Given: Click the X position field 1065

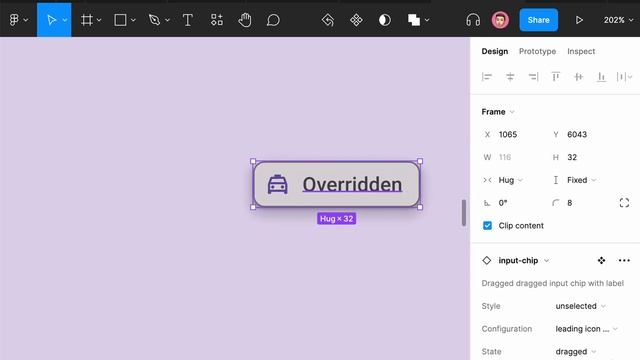Looking at the screenshot, I should pyautogui.click(x=508, y=134).
